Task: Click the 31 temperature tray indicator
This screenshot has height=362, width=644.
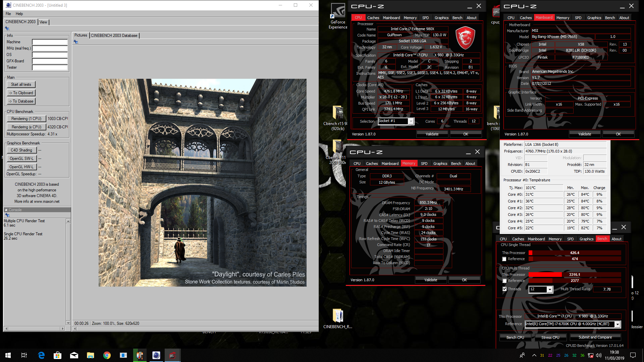Action: pyautogui.click(x=542, y=355)
